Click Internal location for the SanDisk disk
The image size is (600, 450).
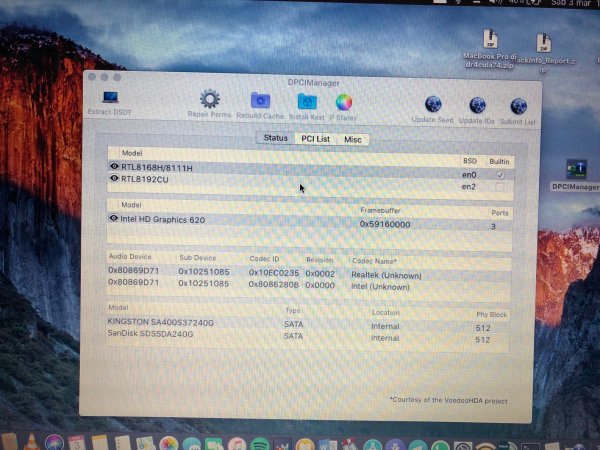point(385,338)
